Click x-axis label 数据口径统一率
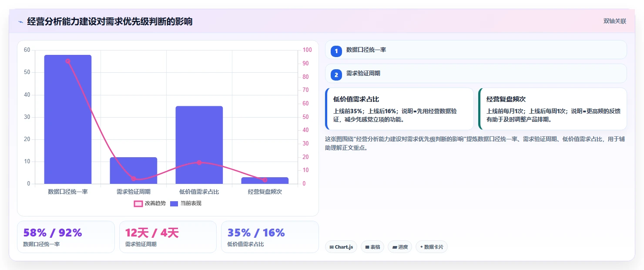The width and height of the screenshot is (644, 270). pyautogui.click(x=68, y=192)
